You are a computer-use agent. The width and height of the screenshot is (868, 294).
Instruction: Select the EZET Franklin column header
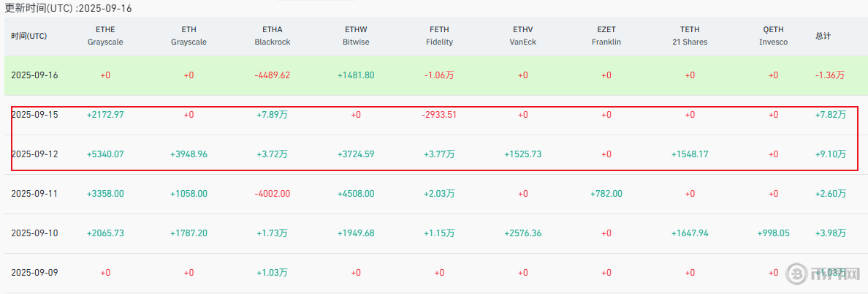[606, 36]
